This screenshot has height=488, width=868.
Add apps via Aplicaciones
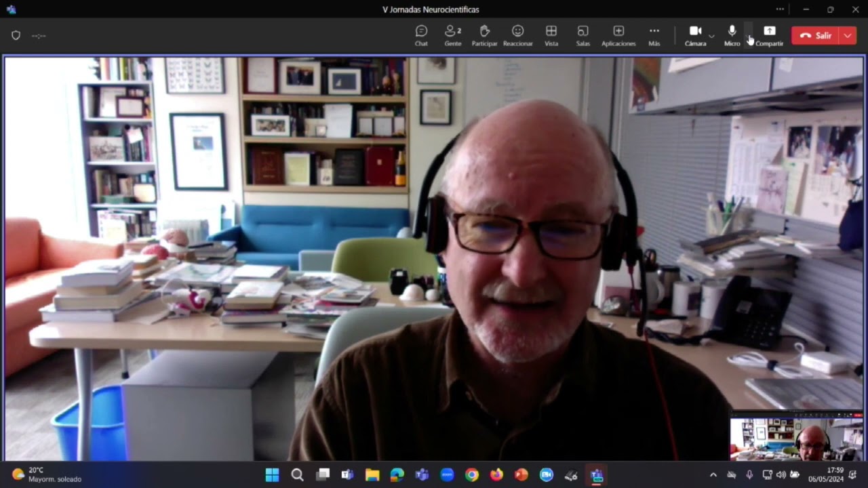(x=618, y=35)
